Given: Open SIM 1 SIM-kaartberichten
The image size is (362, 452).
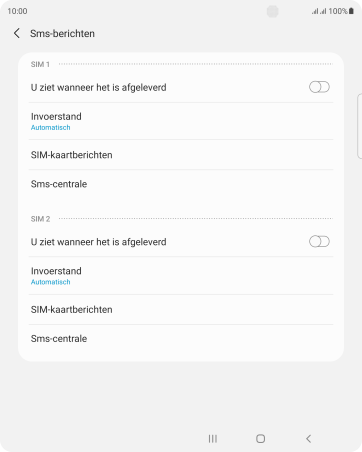Looking at the screenshot, I should pyautogui.click(x=181, y=155).
